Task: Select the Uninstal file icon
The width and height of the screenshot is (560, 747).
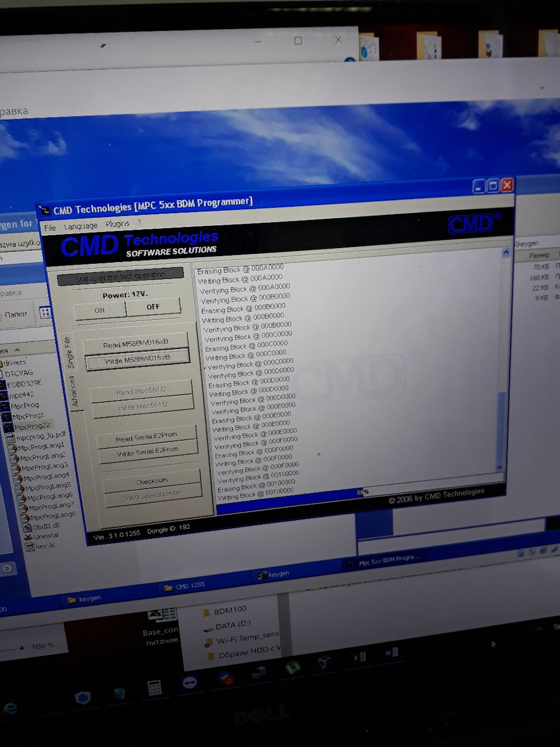Action: [29, 536]
